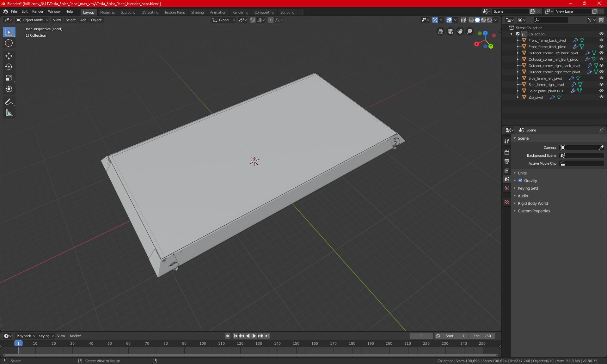
Task: Open the Texture properties tab
Action: coord(507,202)
